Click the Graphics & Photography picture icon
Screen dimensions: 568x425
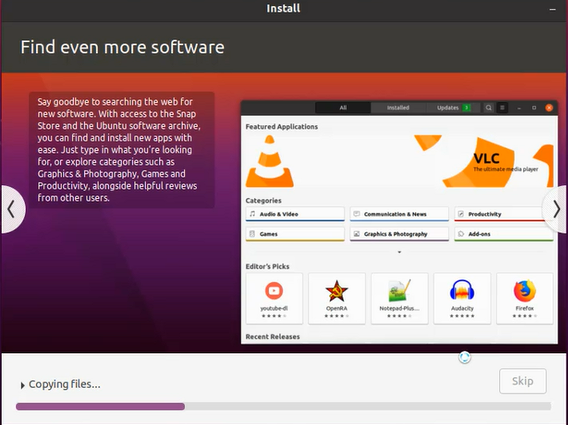356,234
